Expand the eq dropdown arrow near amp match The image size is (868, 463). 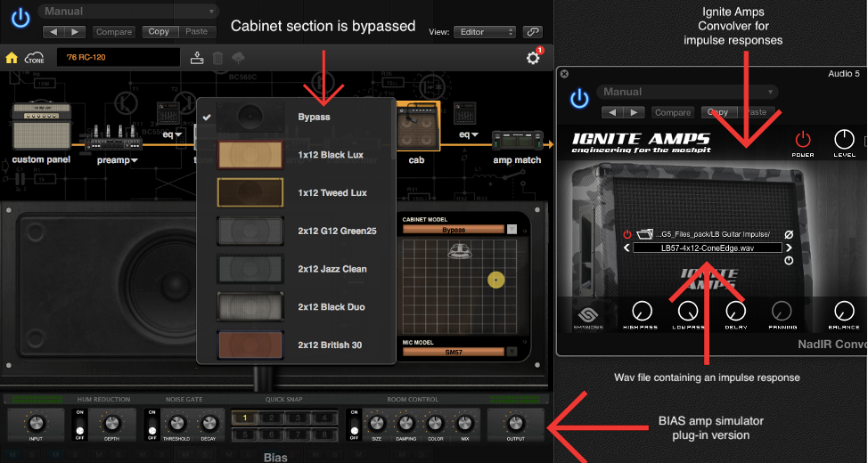point(474,134)
